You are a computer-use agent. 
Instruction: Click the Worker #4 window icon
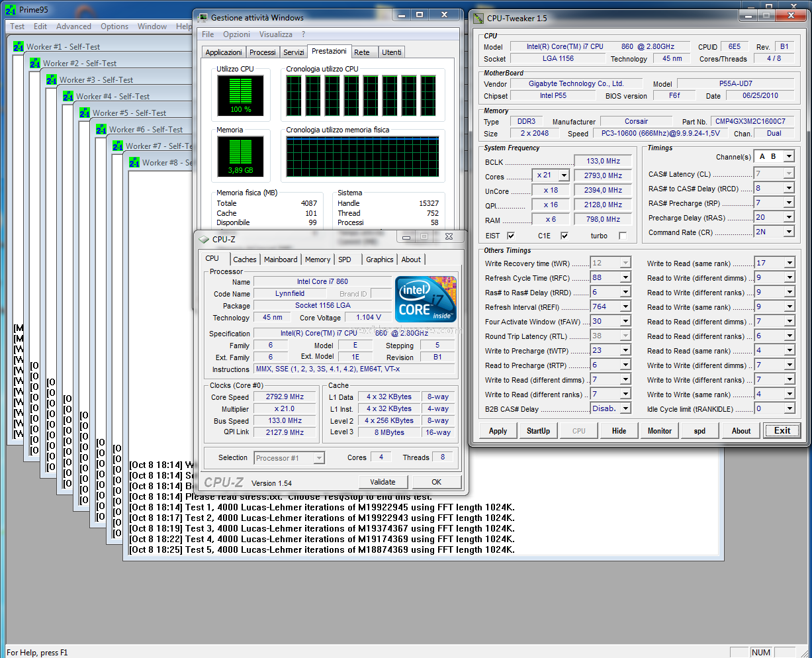68,97
